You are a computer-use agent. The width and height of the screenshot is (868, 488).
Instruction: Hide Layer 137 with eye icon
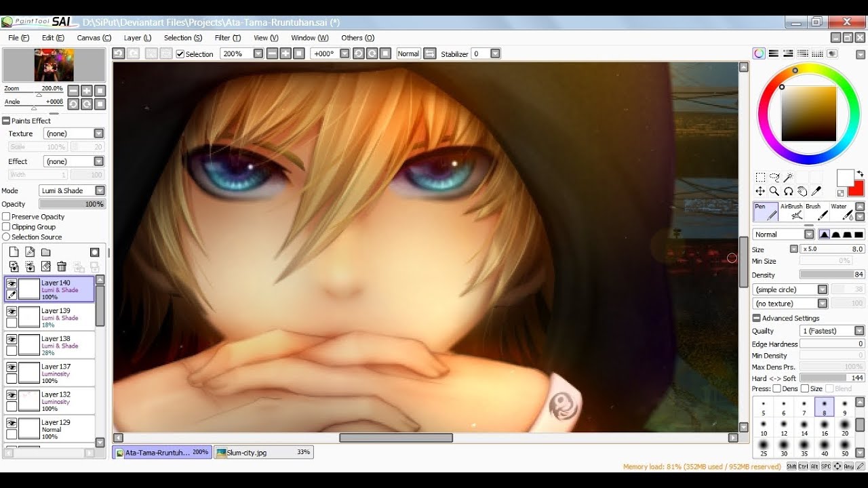[x=12, y=367]
